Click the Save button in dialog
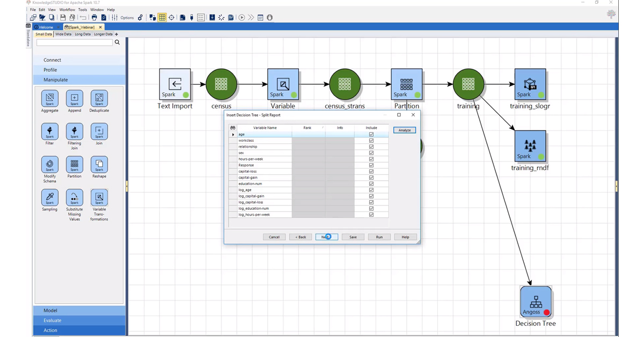 pyautogui.click(x=353, y=237)
